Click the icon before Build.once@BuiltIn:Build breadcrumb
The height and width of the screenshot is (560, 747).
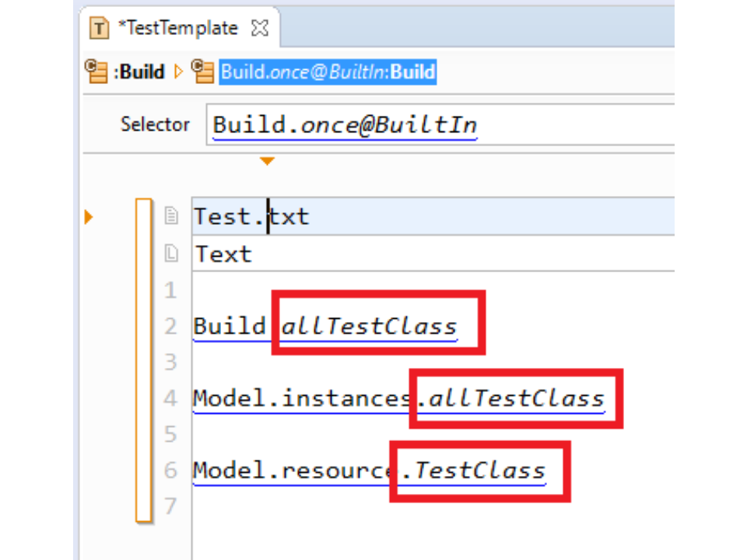[x=202, y=72]
